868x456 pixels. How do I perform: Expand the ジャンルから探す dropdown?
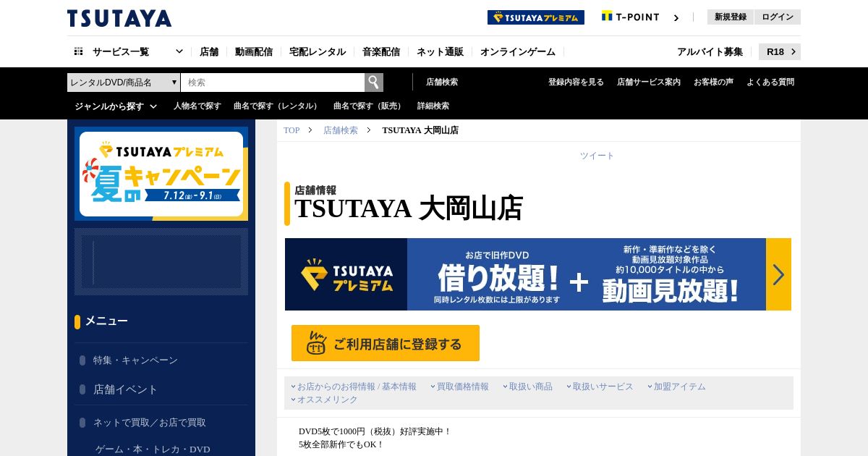pyautogui.click(x=116, y=106)
